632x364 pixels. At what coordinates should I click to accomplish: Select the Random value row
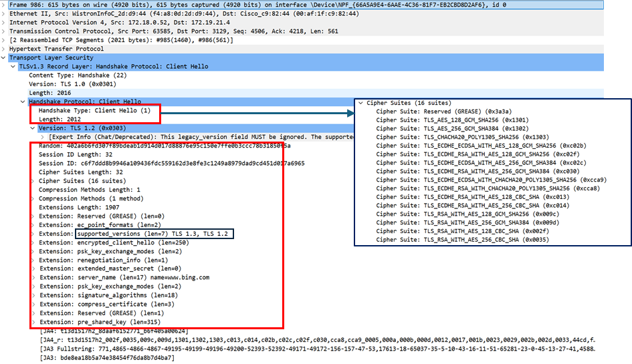[x=165, y=146]
